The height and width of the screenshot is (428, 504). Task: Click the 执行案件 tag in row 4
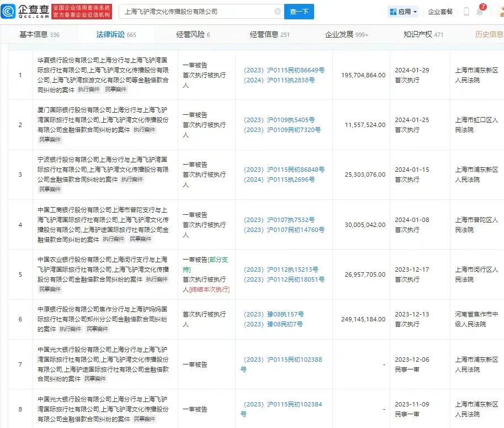(x=113, y=239)
